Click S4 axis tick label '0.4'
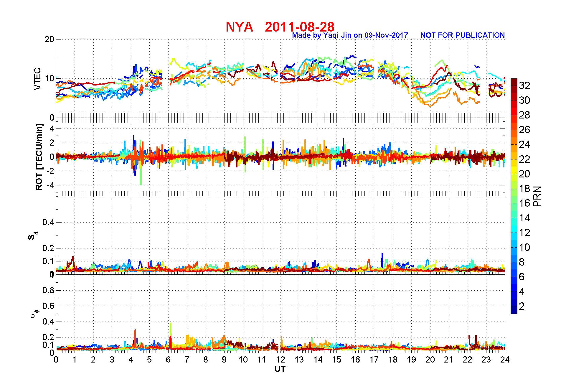 (x=49, y=222)
